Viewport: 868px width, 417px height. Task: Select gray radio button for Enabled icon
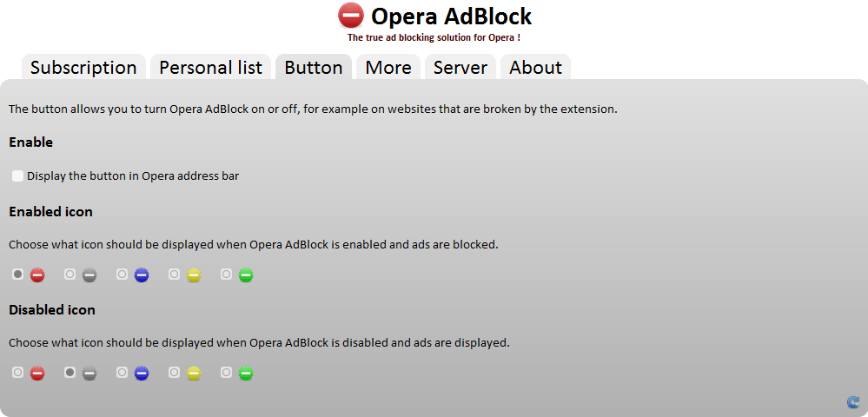pos(70,275)
